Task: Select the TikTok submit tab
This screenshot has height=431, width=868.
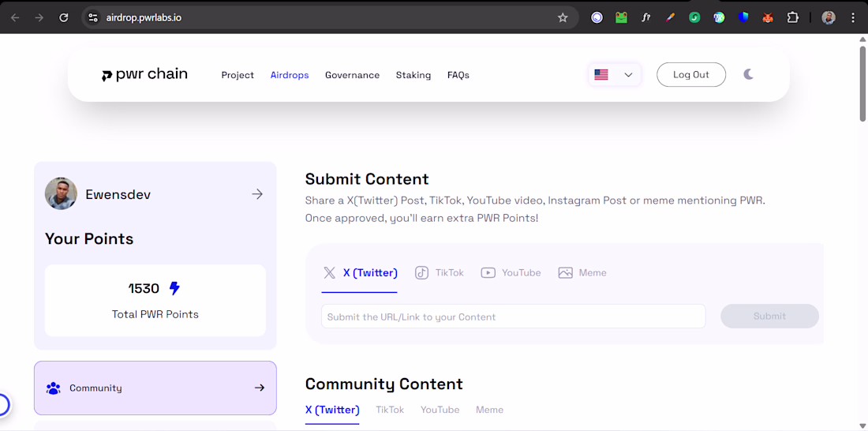Action: pyautogui.click(x=440, y=273)
